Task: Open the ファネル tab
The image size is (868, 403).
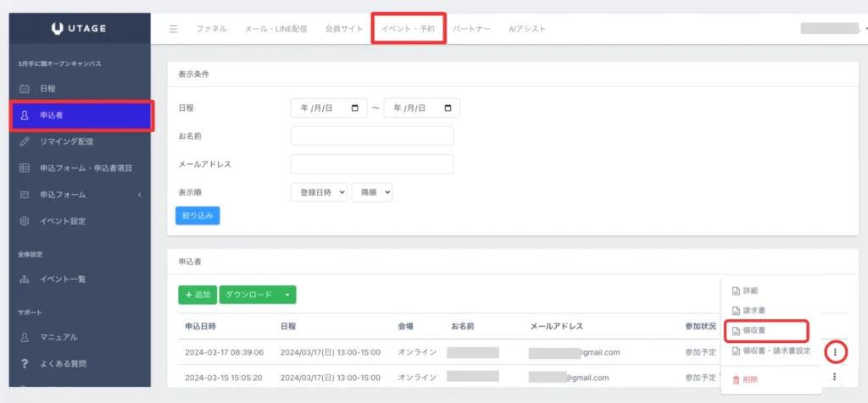Action: 211,29
